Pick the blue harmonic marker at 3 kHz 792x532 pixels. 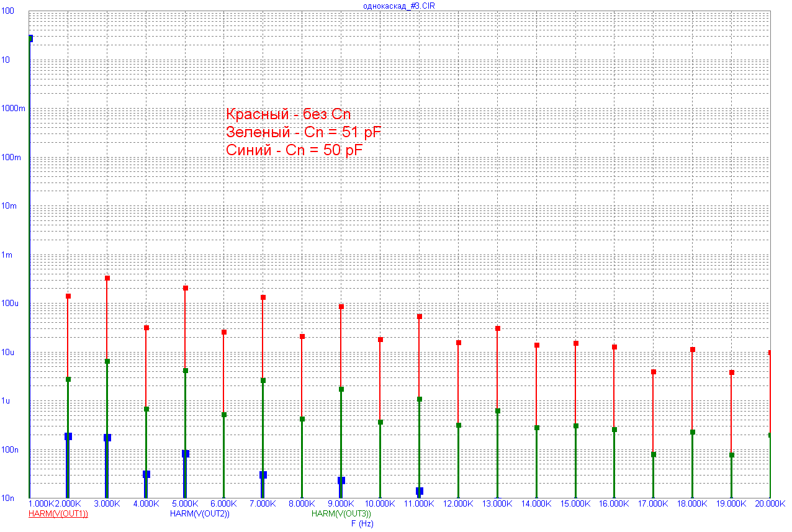[x=107, y=438]
